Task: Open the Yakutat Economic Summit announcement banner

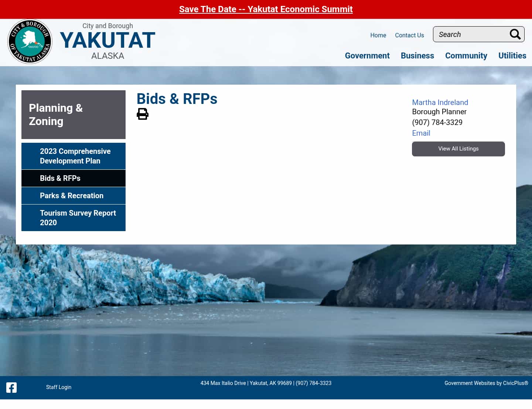Action: [266, 9]
